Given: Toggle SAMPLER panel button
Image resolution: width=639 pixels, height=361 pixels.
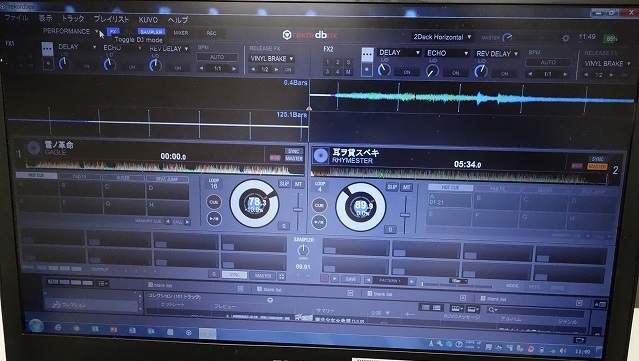Looking at the screenshot, I should [x=151, y=31].
